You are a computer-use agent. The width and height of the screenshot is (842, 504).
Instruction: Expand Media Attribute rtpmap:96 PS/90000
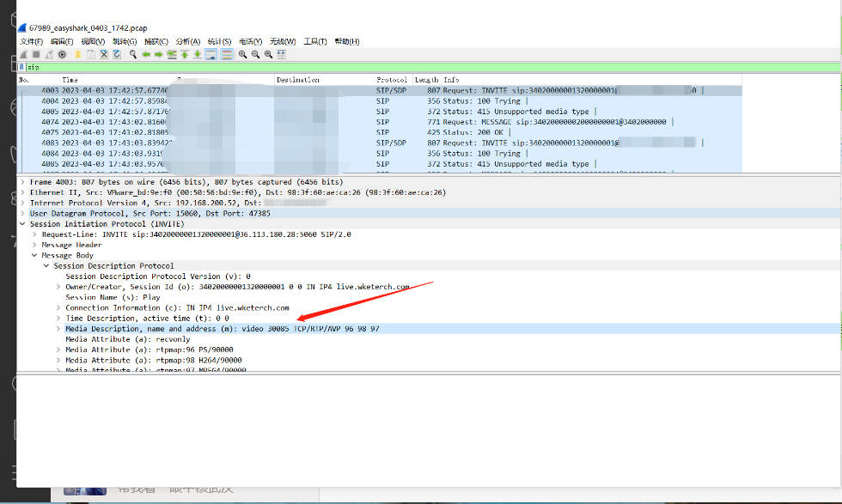tap(58, 349)
